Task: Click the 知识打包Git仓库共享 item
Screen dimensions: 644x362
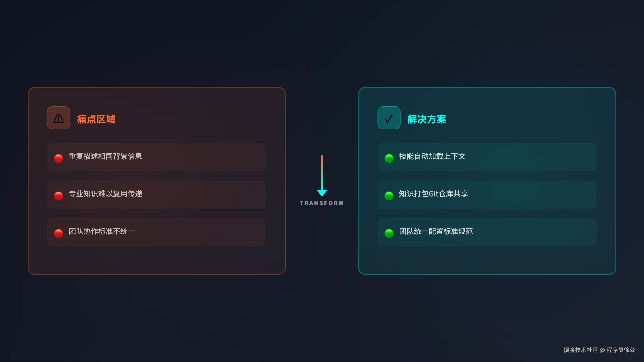Action: tap(487, 195)
